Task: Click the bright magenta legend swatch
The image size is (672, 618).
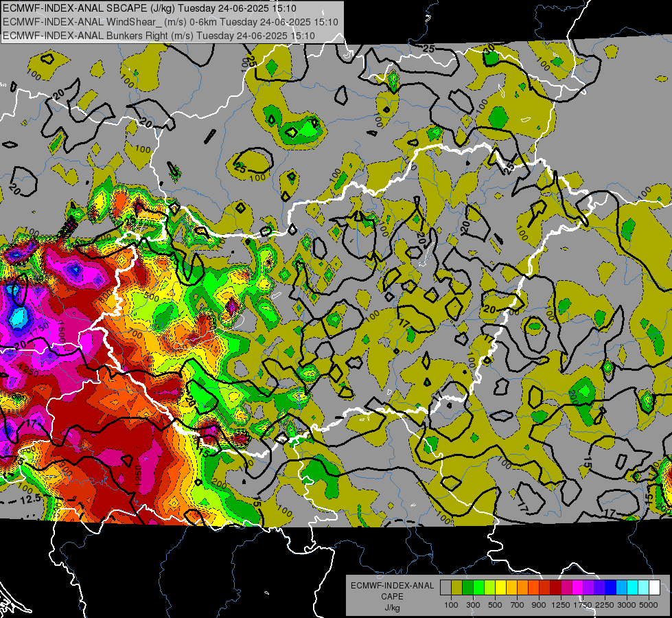Action: [578, 588]
